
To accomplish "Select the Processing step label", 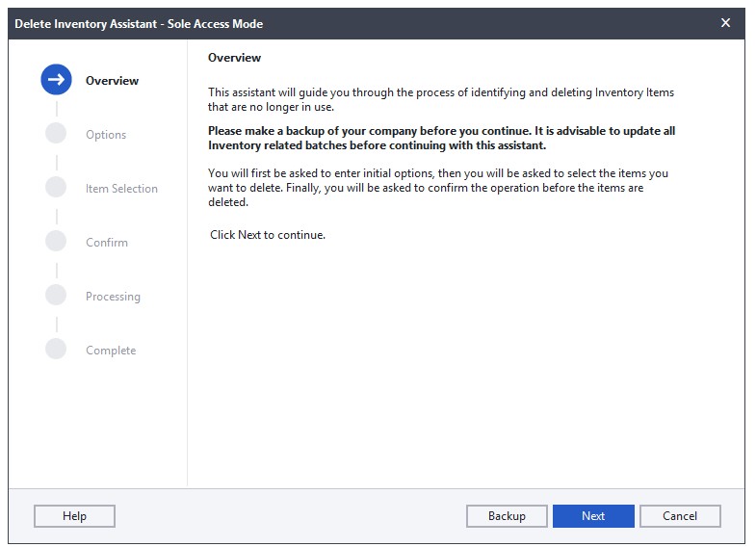I will click(x=113, y=297).
